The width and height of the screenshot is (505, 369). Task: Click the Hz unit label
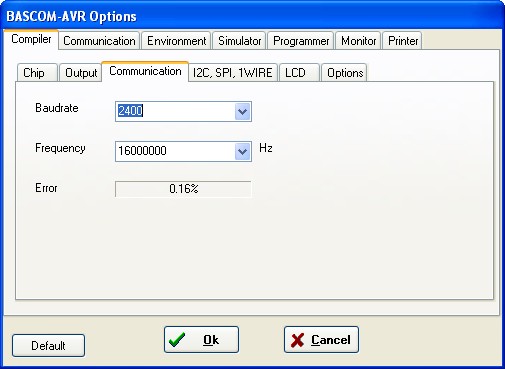pyautogui.click(x=266, y=148)
